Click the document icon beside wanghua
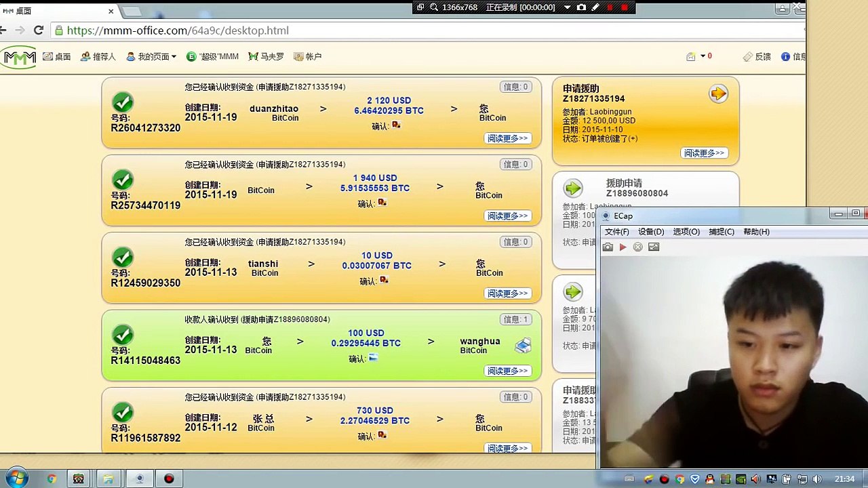This screenshot has height=488, width=868. [x=522, y=346]
